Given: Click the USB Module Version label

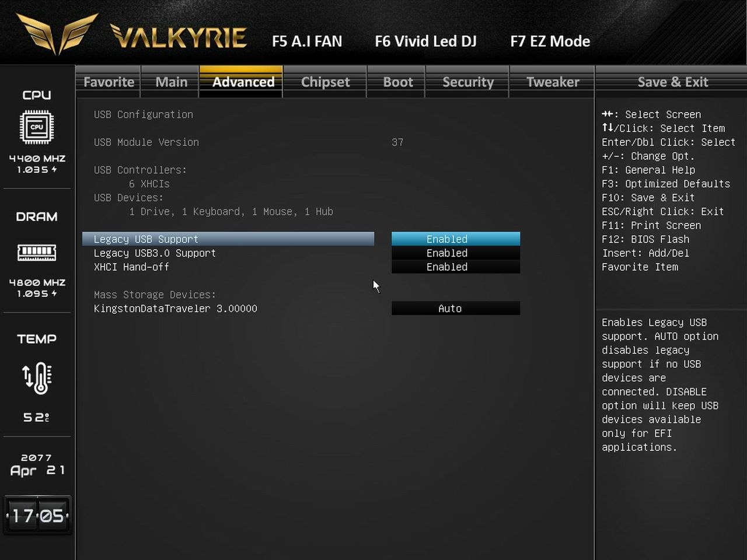Looking at the screenshot, I should [146, 142].
